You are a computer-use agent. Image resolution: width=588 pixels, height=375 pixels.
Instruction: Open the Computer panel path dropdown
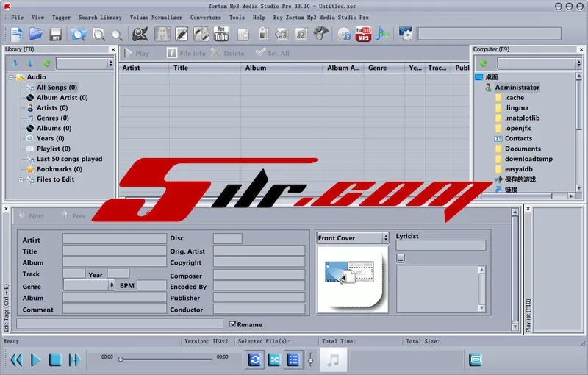(579, 63)
